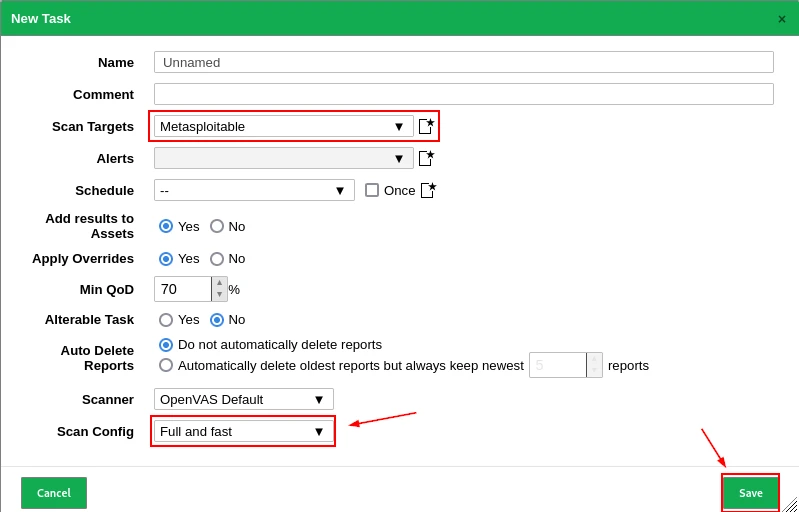
Task: Choose automatically delete oldest reports option
Action: click(166, 365)
